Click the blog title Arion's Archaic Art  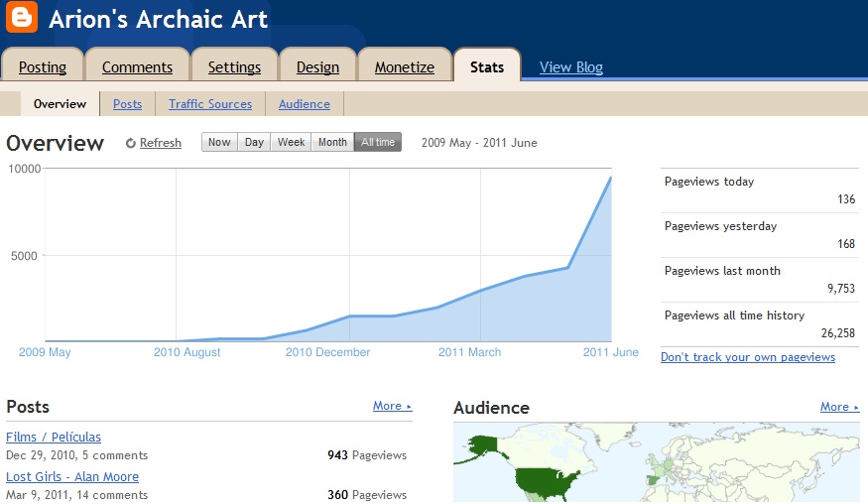[x=159, y=20]
